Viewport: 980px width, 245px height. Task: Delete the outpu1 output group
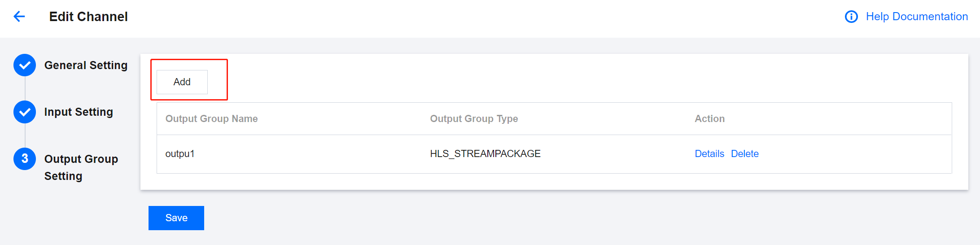point(744,154)
